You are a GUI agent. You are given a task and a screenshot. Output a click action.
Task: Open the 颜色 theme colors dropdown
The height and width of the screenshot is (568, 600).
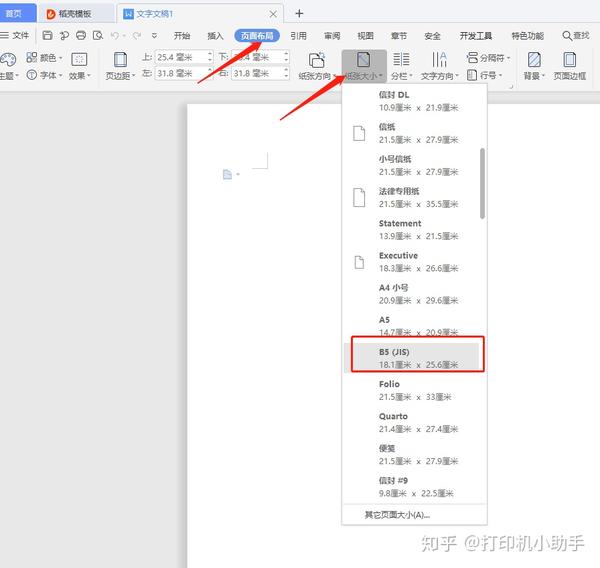(44, 58)
